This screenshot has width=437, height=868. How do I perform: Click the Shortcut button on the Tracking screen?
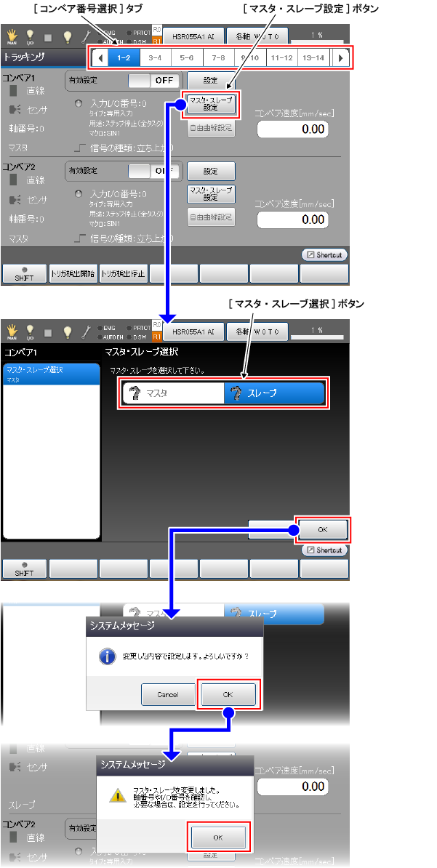pos(324,255)
